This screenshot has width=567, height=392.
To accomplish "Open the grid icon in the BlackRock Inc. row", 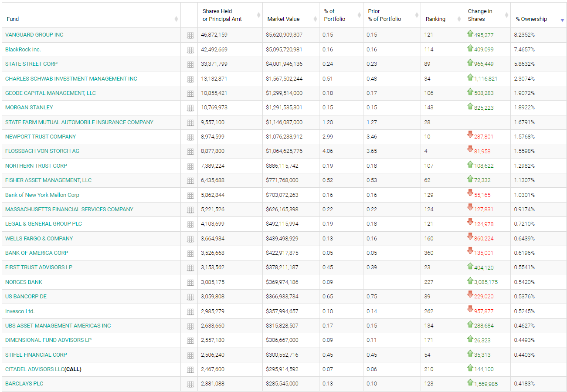I will [x=190, y=50].
